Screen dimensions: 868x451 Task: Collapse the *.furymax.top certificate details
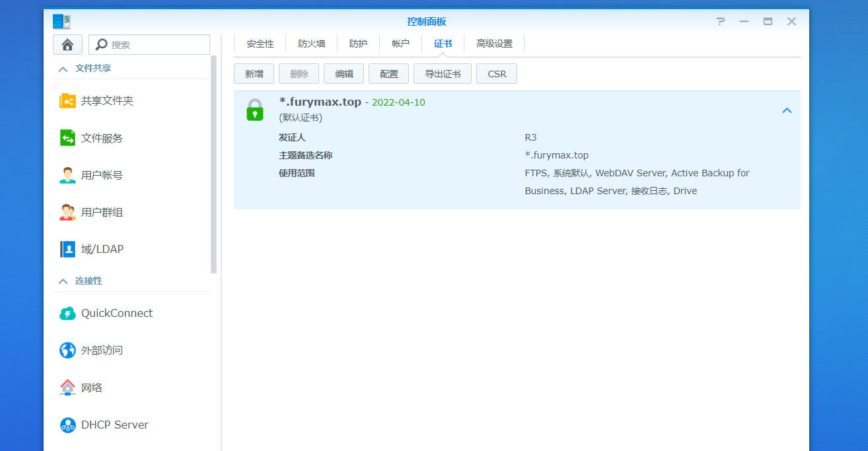(x=787, y=110)
